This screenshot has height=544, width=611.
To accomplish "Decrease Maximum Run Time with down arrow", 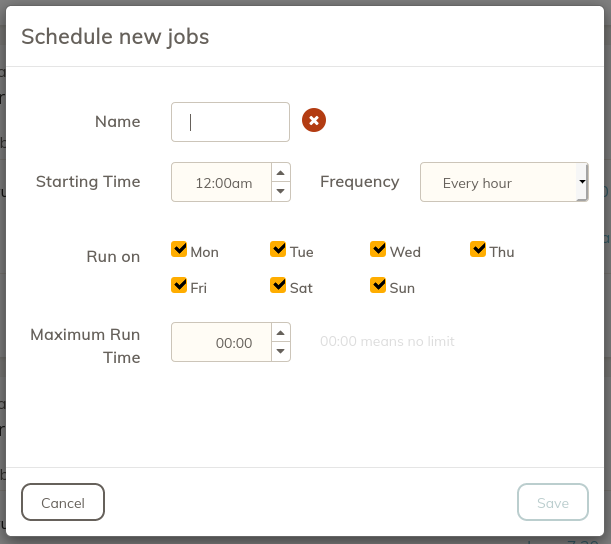I will click(x=281, y=351).
